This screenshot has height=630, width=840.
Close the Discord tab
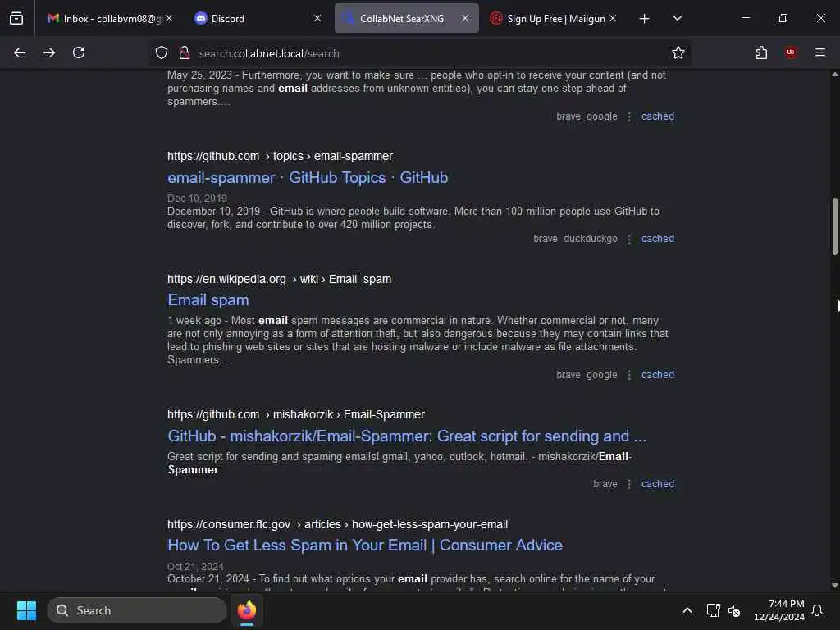tap(317, 18)
